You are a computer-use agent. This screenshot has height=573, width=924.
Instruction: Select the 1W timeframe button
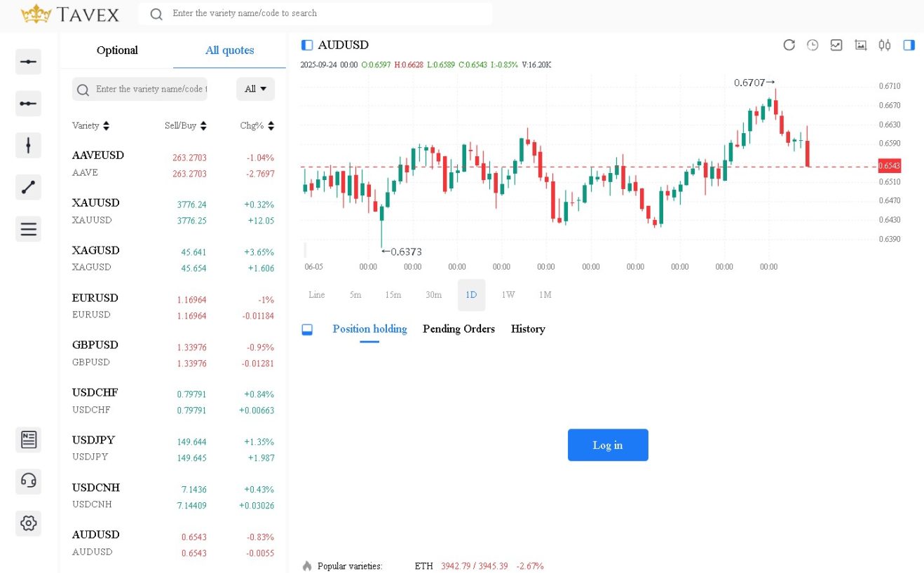point(508,295)
